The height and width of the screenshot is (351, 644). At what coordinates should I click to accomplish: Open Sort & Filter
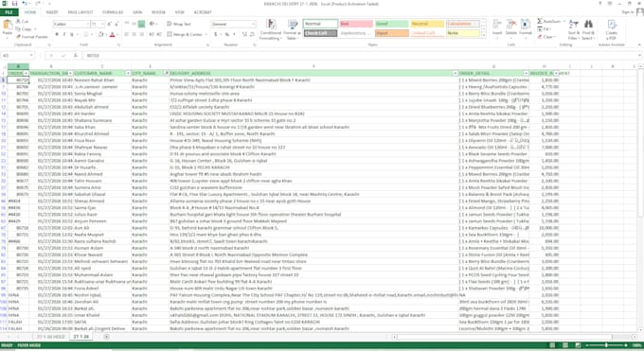573,29
